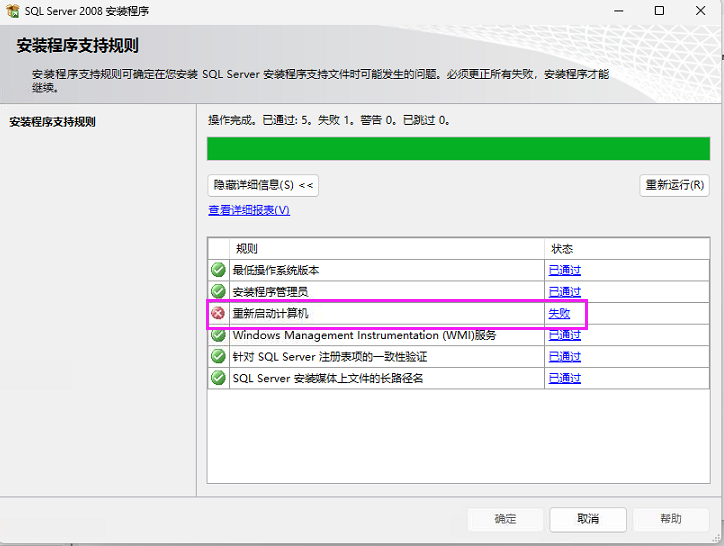Viewport: 724px width, 546px height.
Task: Select the 重新启动计算机 rule text
Action: pos(270,314)
